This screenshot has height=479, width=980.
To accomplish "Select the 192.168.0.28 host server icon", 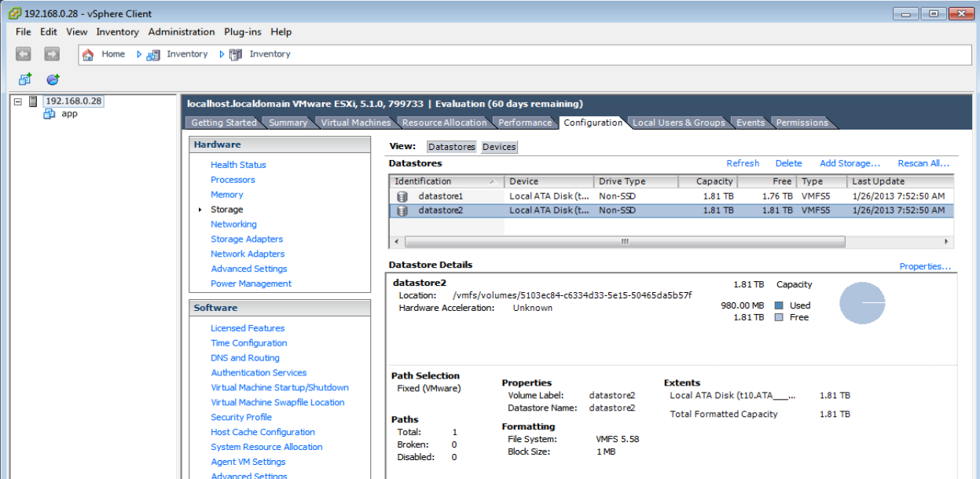I will tap(33, 101).
